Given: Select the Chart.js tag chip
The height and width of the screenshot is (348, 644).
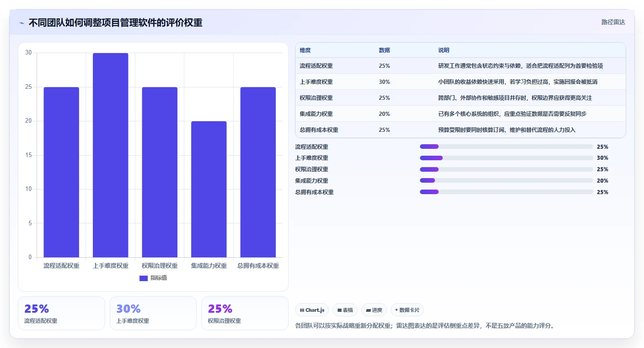Looking at the screenshot, I should click(312, 310).
